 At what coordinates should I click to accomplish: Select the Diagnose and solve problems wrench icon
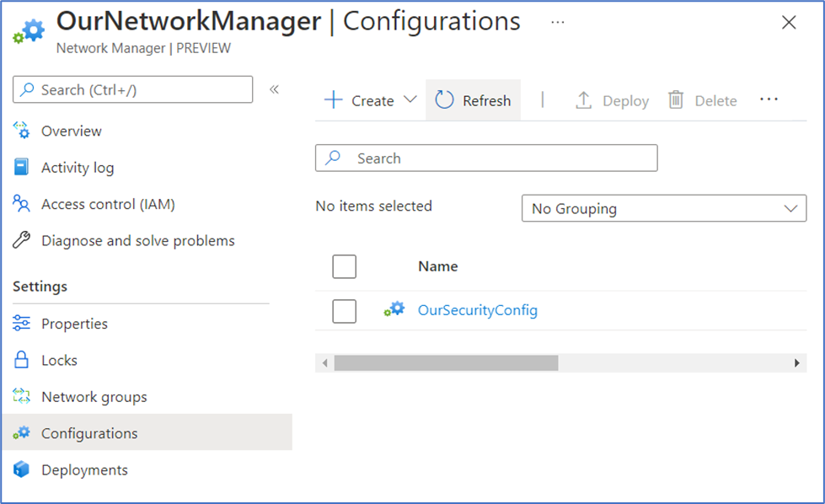coord(22,241)
